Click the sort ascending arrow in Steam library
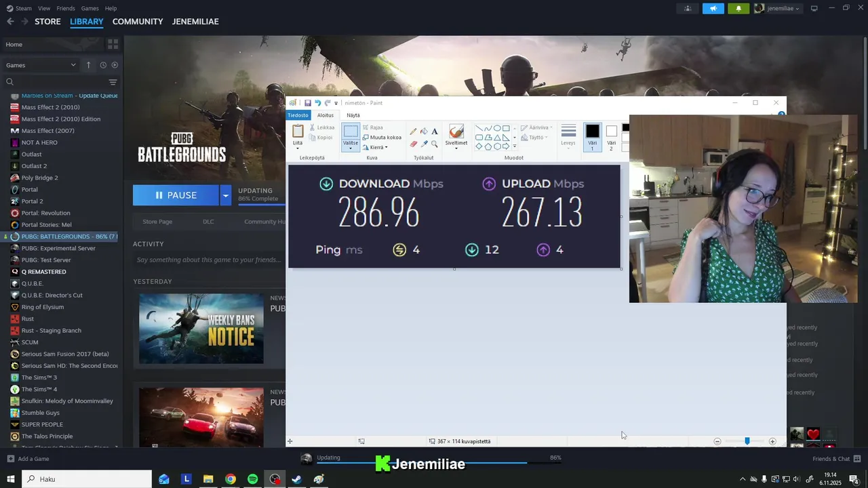Viewport: 868px width, 488px height. tap(88, 65)
